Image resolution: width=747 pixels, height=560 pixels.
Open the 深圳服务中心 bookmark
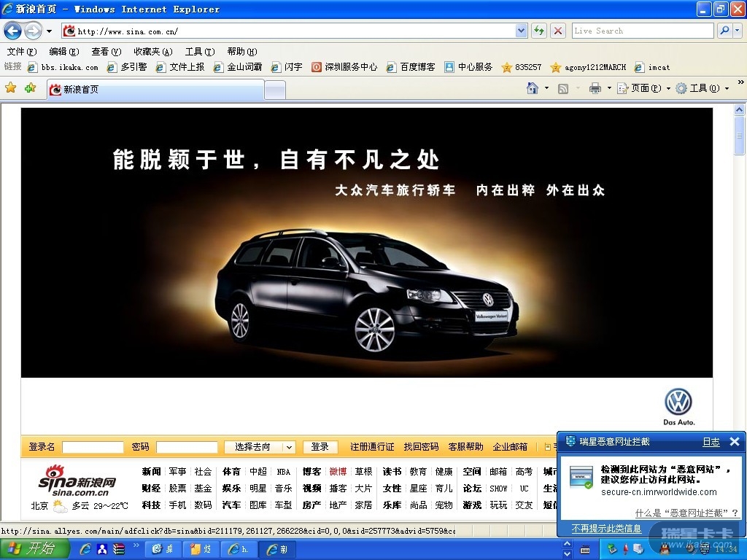344,67
